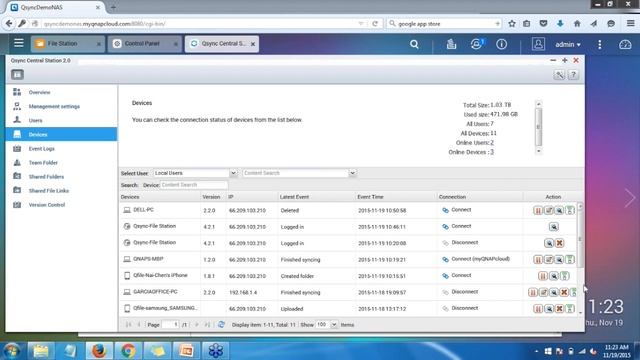Select Devices in sidebar
The image size is (640, 360).
(61, 134)
